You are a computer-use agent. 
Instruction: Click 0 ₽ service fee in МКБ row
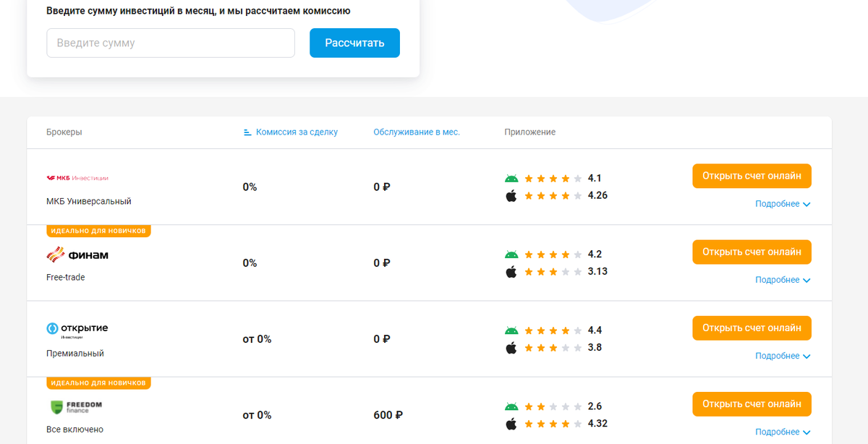[x=382, y=187]
